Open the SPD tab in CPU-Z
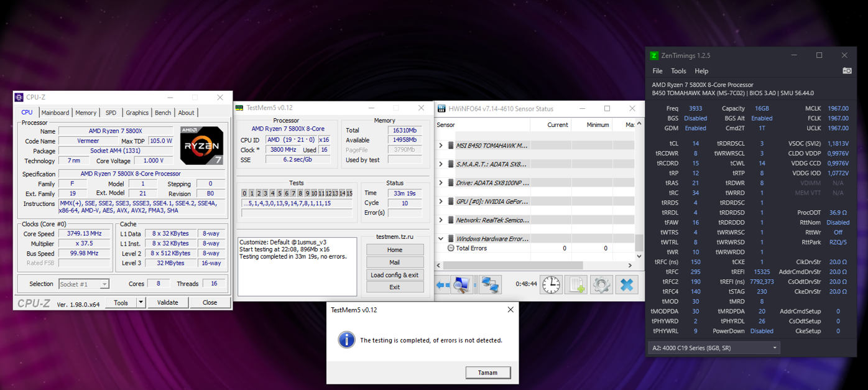This screenshot has width=868, height=390. (111, 113)
